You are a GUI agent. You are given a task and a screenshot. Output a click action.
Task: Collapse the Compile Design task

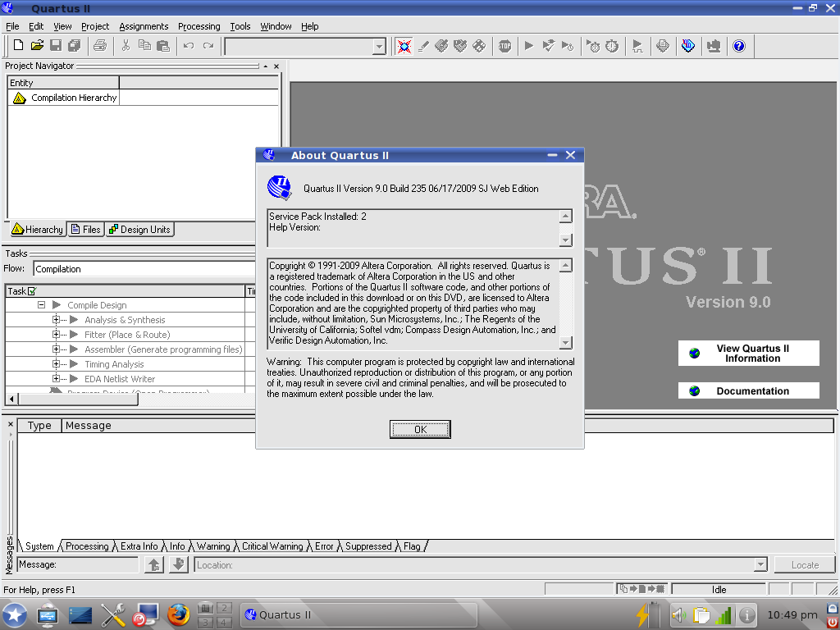tap(41, 305)
